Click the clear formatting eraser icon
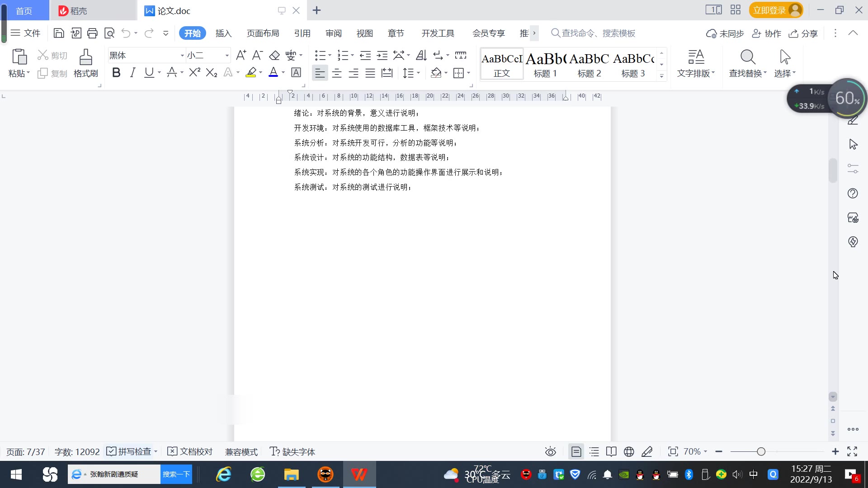The image size is (868, 488). 274,55
